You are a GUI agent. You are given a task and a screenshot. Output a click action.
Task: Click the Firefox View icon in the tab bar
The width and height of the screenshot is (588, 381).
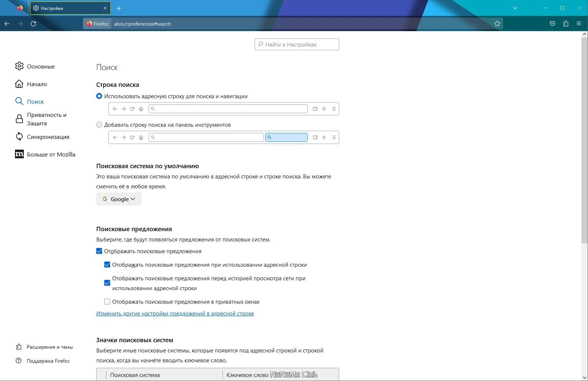pos(20,8)
